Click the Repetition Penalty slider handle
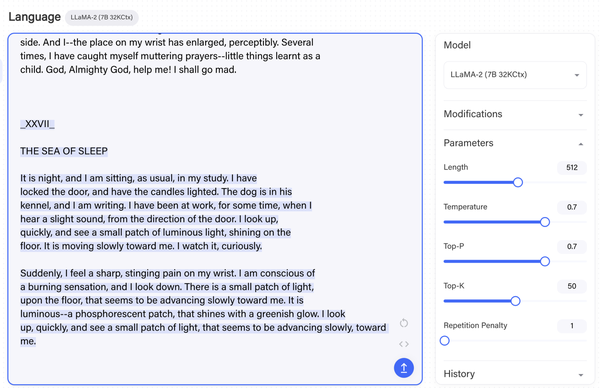This screenshot has height=388, width=600. coord(445,341)
